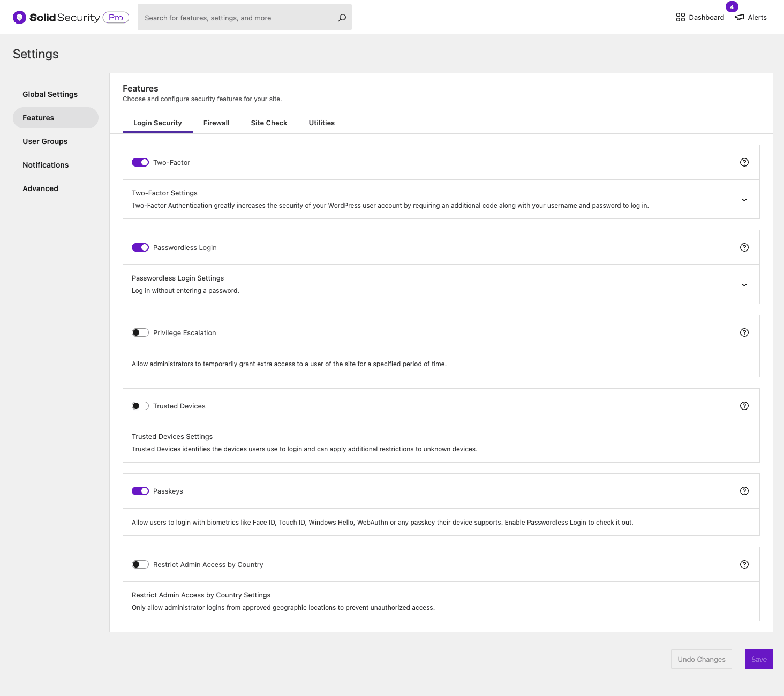This screenshot has width=784, height=696.
Task: Open the Dashboard link
Action: tap(700, 18)
